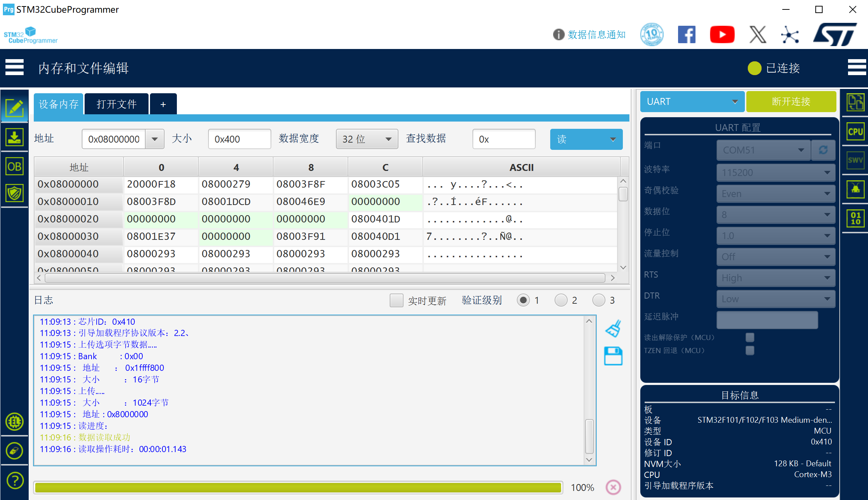Save the log with floppy disk icon
This screenshot has height=500, width=868.
click(x=613, y=356)
